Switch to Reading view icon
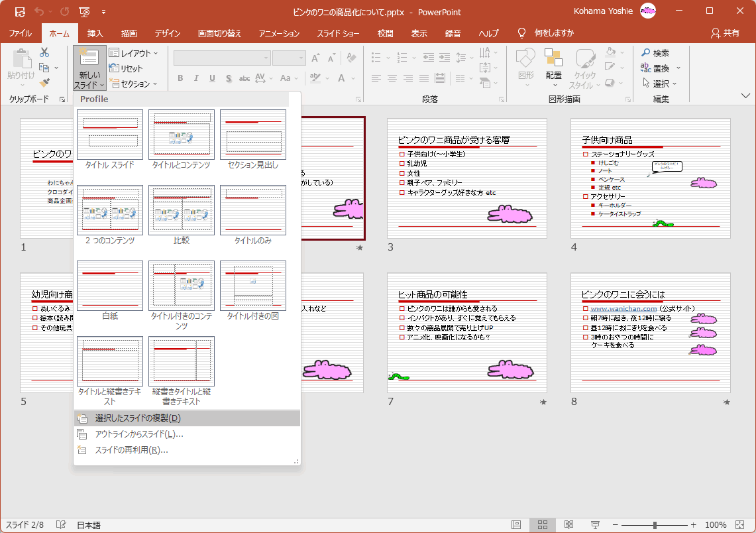The height and width of the screenshot is (533, 756). point(569,525)
